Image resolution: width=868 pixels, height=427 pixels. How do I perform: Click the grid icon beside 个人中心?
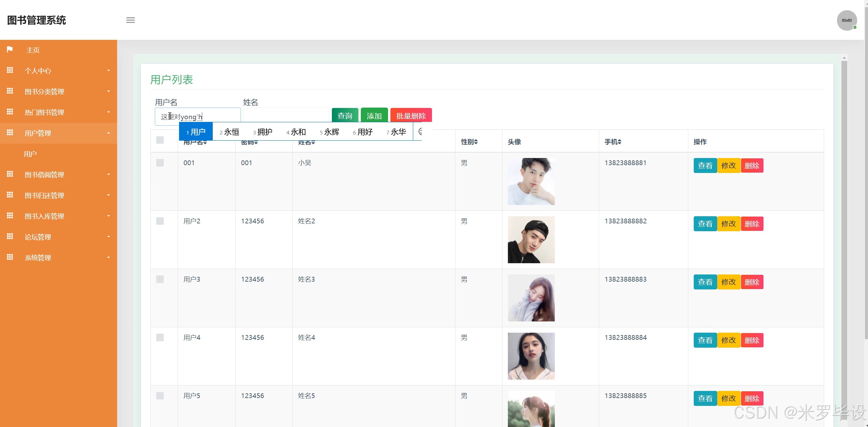10,70
